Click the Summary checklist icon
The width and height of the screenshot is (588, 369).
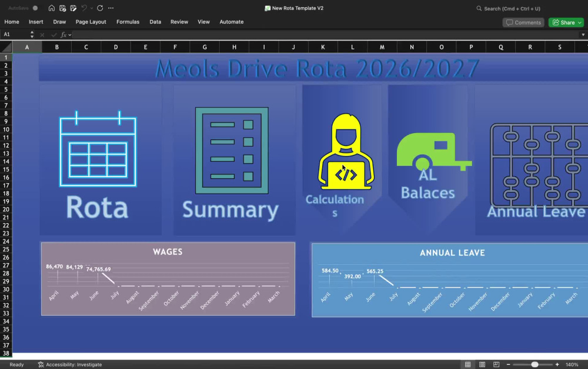[x=232, y=151]
